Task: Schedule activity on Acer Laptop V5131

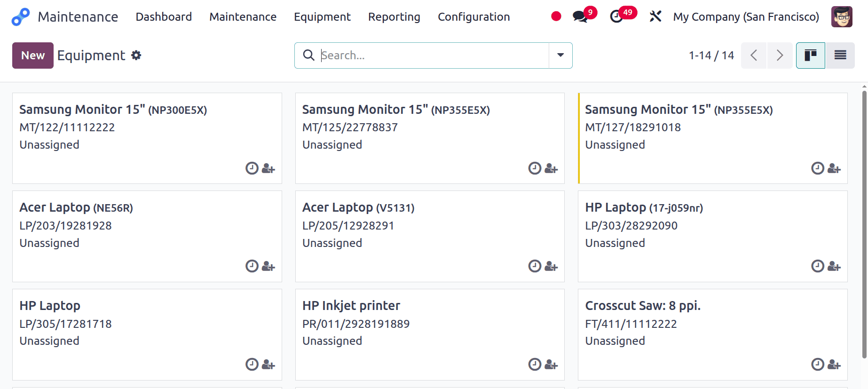Action: click(x=535, y=266)
